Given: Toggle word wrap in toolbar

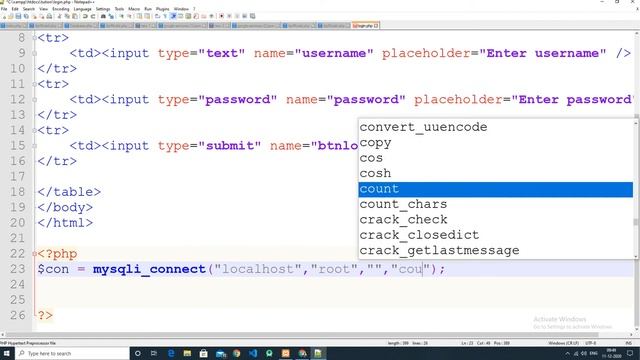Looking at the screenshot, I should [157, 16].
